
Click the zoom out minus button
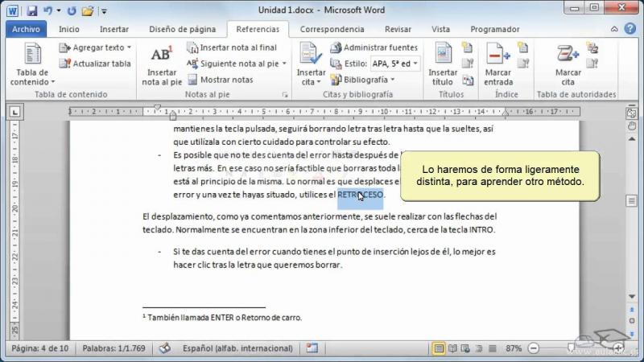tap(533, 348)
